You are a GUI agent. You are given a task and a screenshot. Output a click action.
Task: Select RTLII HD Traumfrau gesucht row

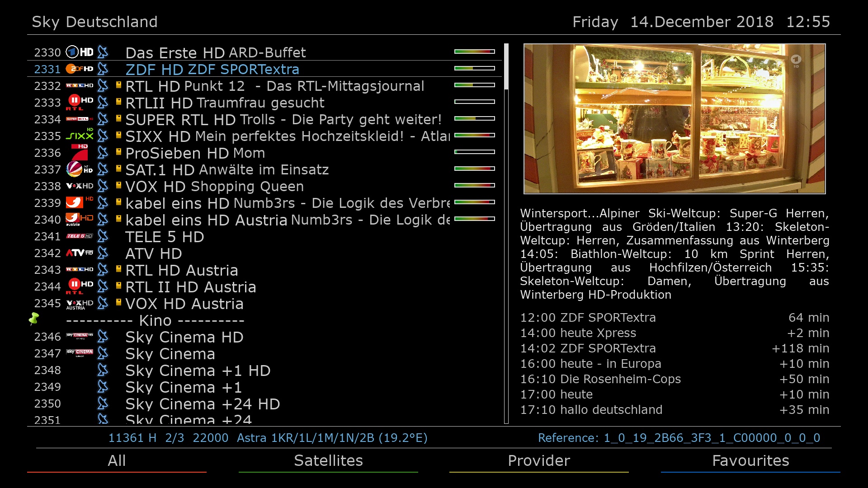click(x=264, y=103)
